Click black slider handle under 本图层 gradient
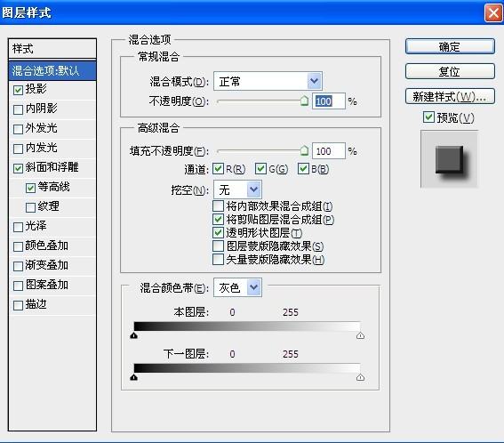 134,335
